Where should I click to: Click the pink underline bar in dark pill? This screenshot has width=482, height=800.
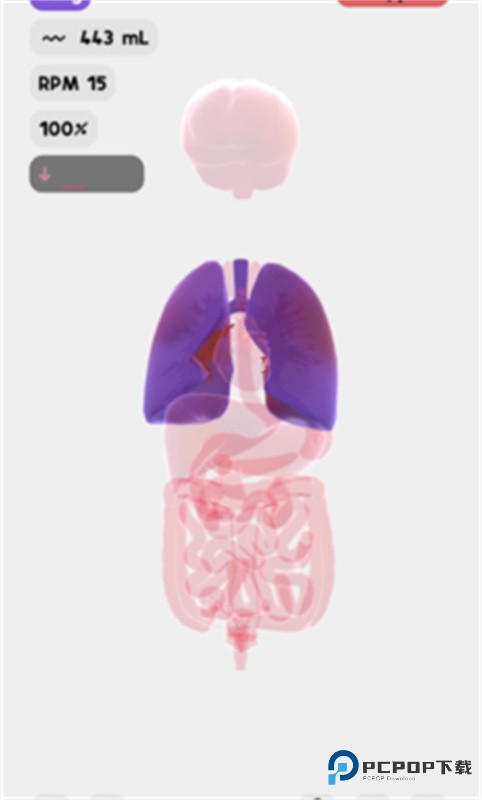coord(74,187)
